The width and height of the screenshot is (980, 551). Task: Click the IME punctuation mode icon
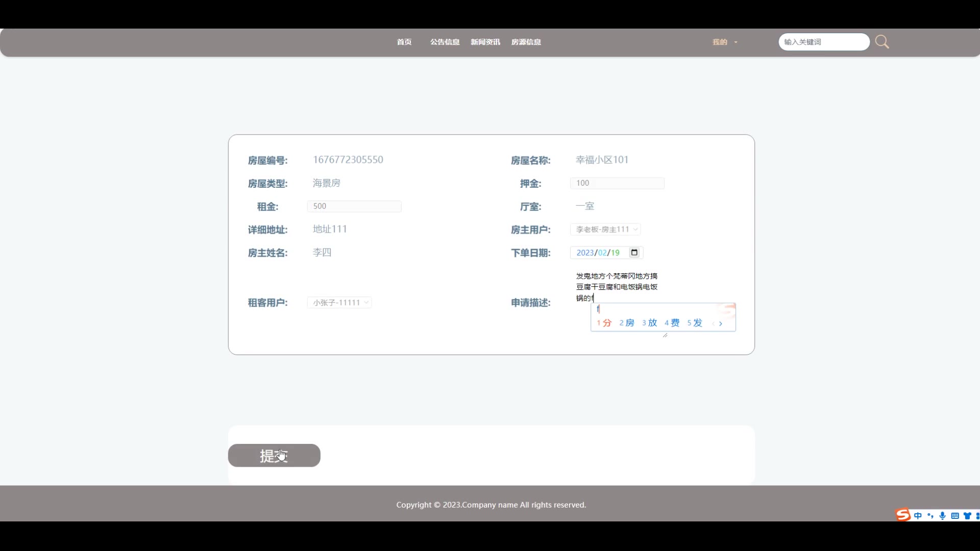point(930,516)
